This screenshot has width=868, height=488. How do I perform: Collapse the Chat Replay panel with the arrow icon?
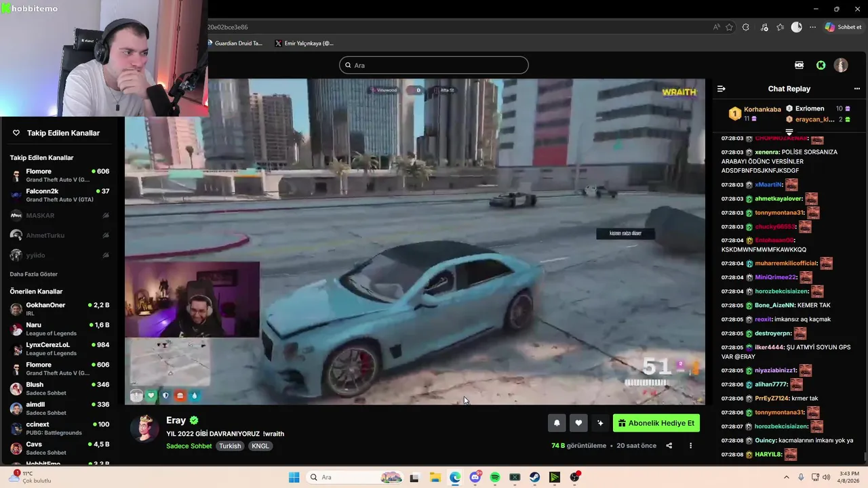coord(722,89)
